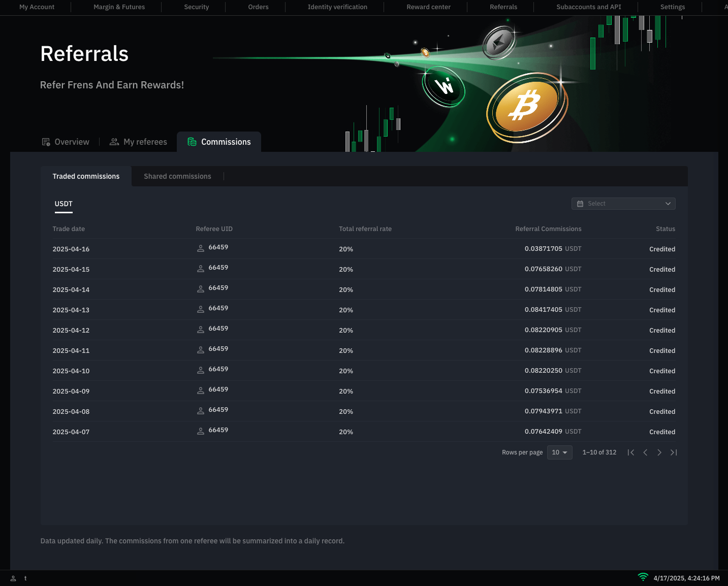Click commission value 0.08228896 USDT
This screenshot has height=586, width=728.
[553, 350]
